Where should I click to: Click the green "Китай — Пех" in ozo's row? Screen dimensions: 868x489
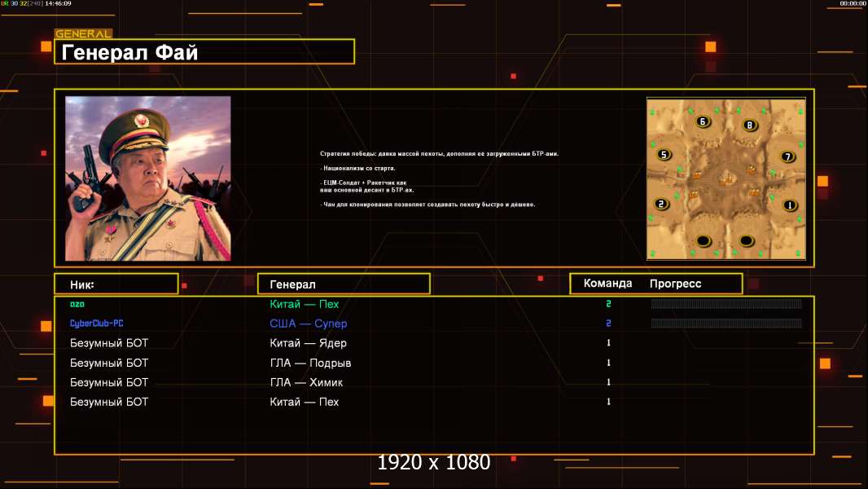coord(304,304)
